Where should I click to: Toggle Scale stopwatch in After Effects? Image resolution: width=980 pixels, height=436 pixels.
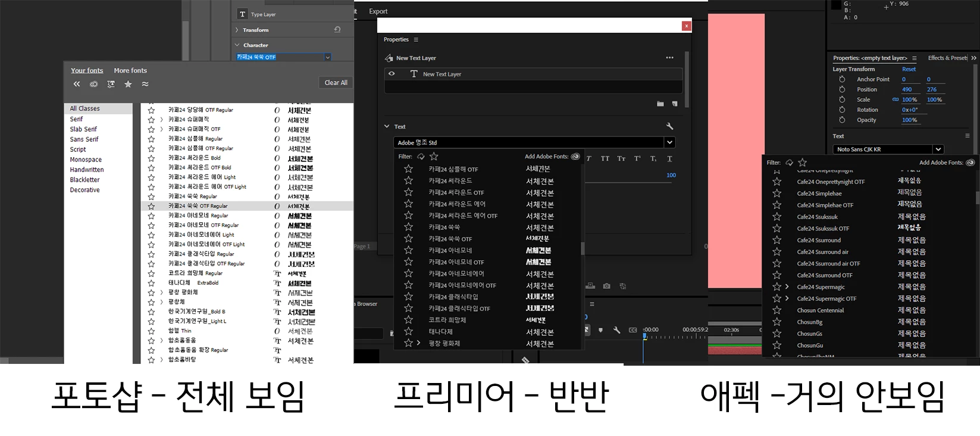pos(842,99)
